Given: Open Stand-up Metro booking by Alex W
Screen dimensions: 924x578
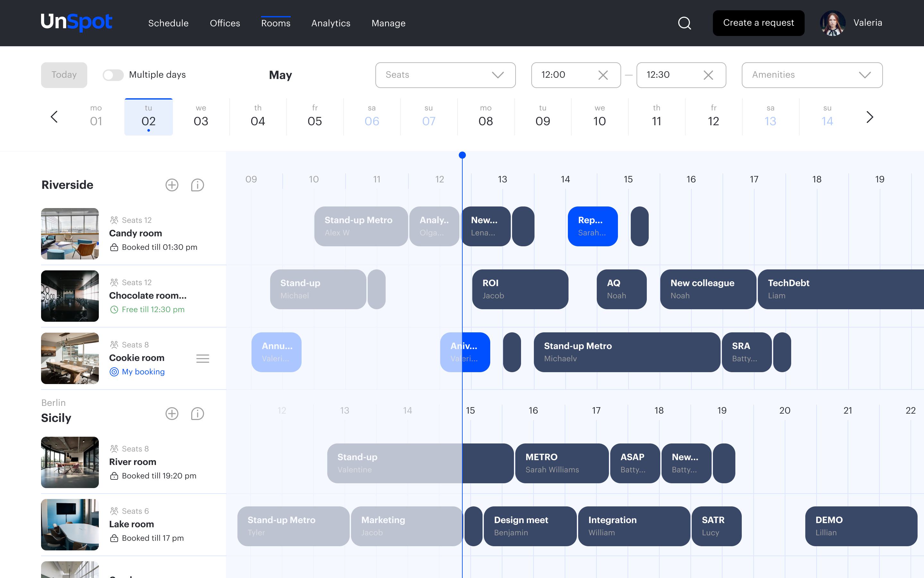Looking at the screenshot, I should coord(361,226).
